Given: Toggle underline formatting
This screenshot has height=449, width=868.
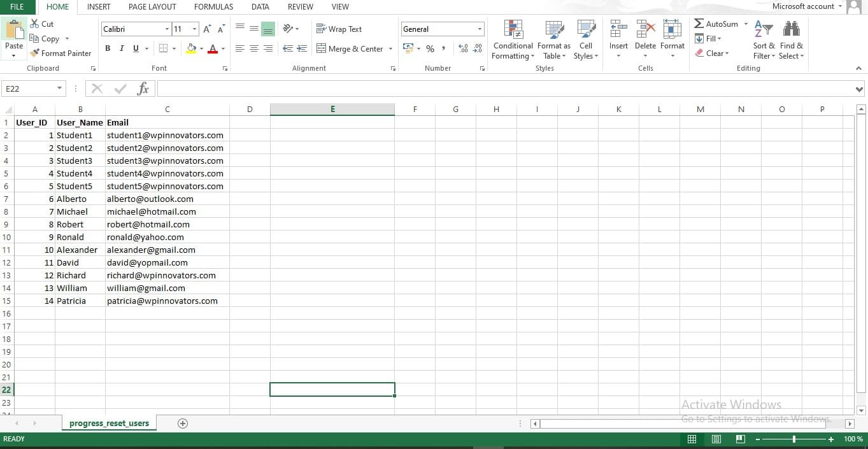Looking at the screenshot, I should (136, 48).
